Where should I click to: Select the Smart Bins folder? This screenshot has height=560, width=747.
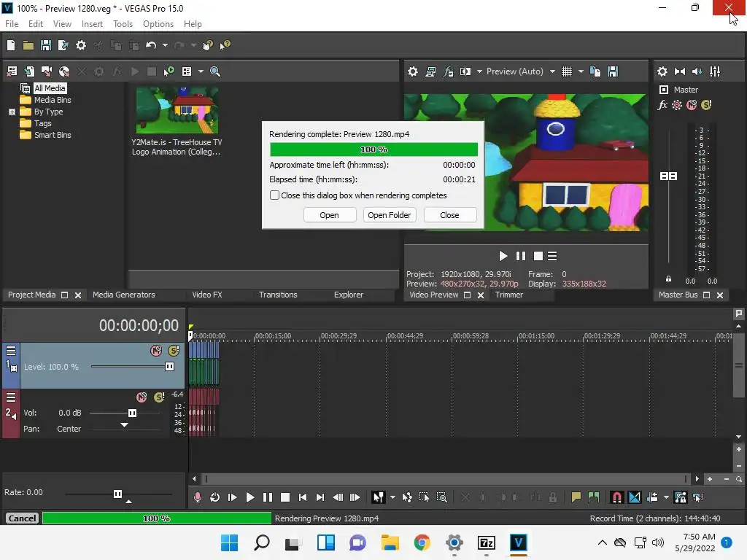(x=53, y=135)
